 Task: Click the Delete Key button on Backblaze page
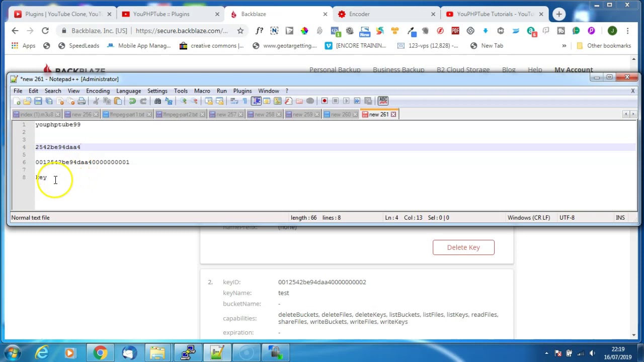(463, 247)
